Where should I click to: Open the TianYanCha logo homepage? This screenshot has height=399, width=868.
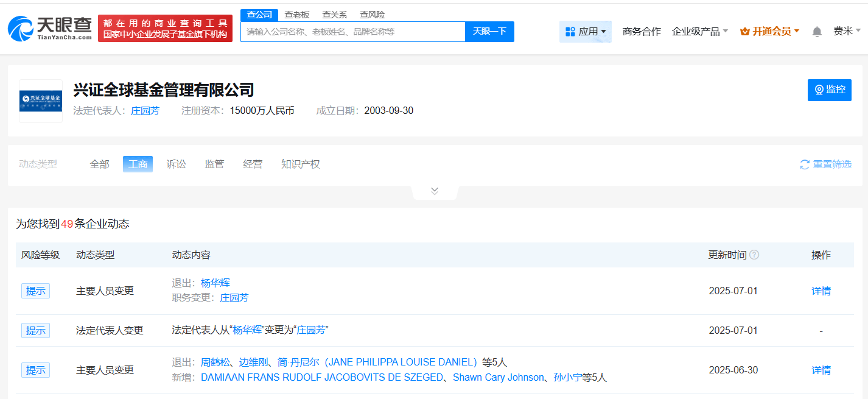49,28
